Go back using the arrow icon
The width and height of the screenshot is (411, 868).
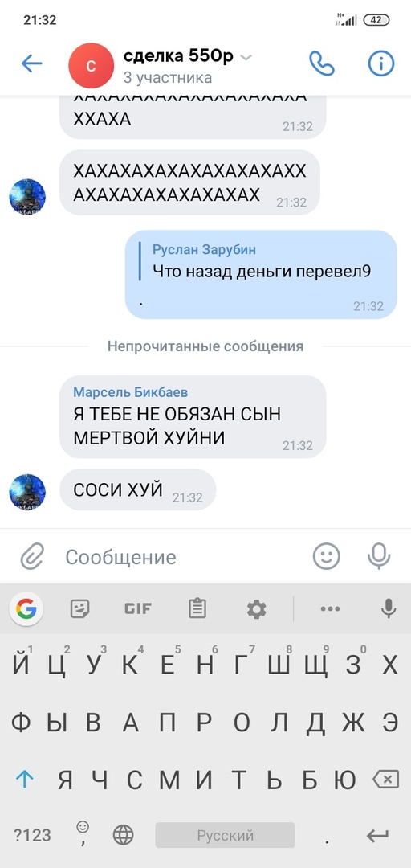pos(31,64)
